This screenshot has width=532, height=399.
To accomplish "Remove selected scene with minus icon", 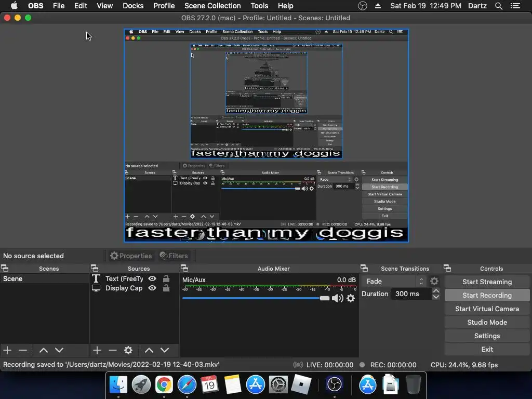I will pyautogui.click(x=23, y=350).
